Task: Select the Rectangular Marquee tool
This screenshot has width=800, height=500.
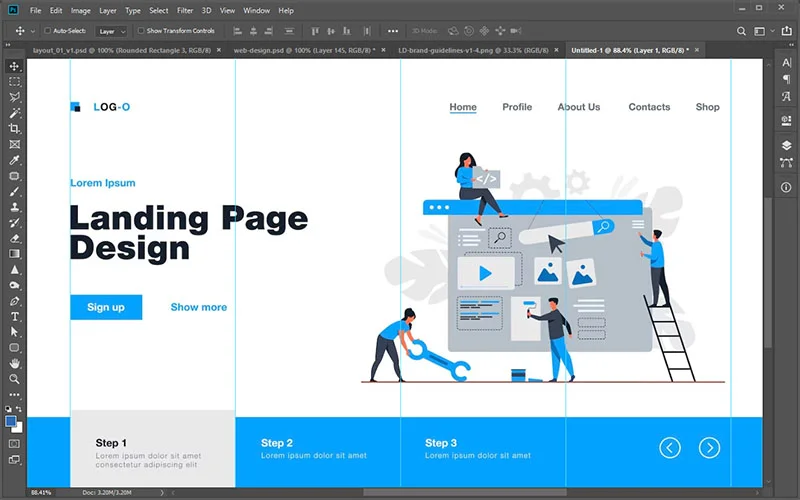Action: point(14,82)
